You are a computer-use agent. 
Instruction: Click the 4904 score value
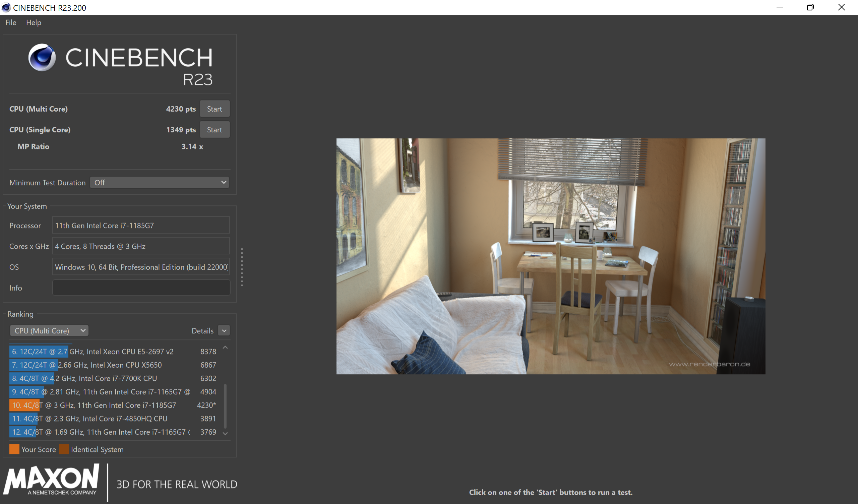[208, 392]
